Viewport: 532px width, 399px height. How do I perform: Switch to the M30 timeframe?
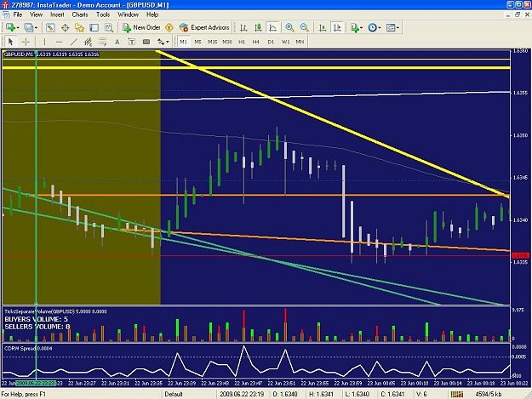(227, 42)
